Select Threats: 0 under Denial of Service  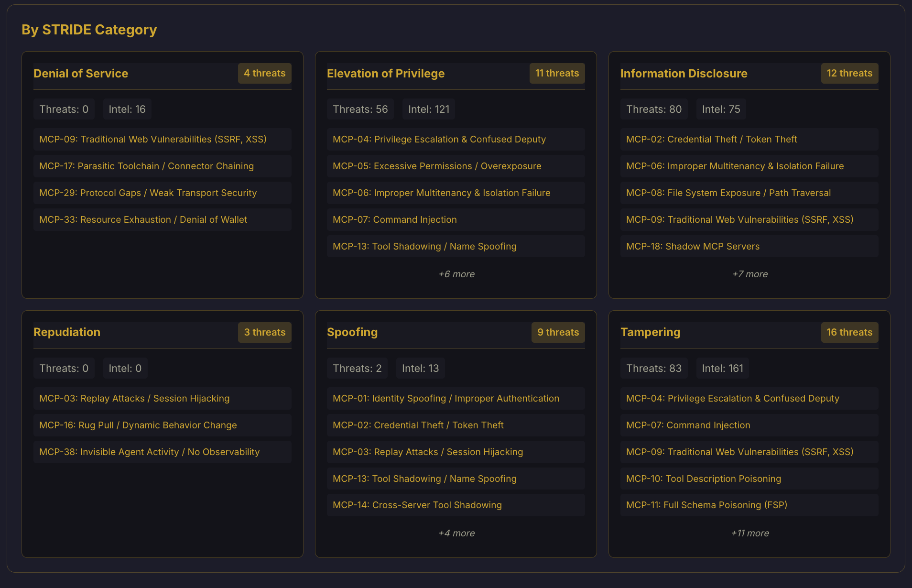click(x=64, y=109)
